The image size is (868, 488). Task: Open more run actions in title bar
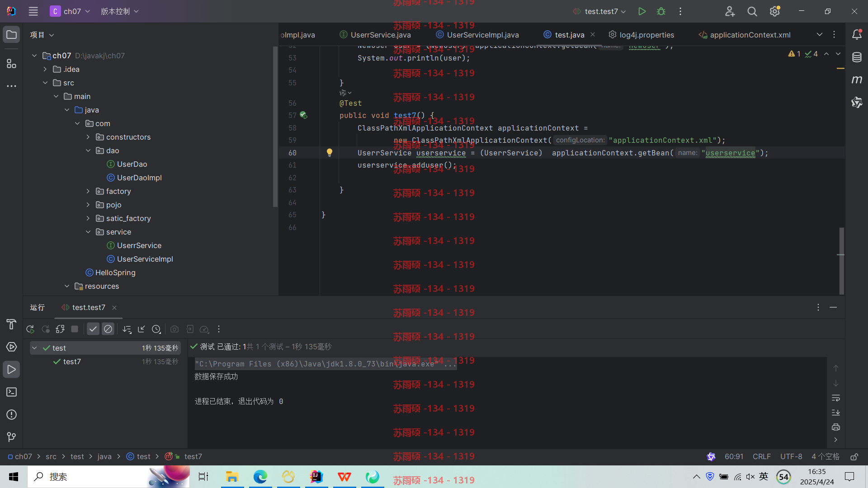pyautogui.click(x=680, y=11)
